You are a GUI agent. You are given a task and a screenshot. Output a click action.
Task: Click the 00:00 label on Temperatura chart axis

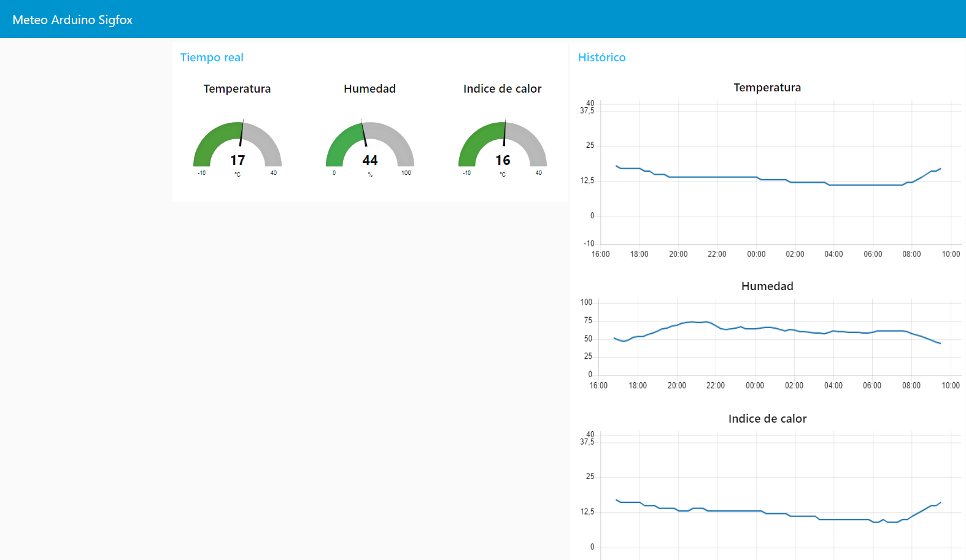tap(756, 255)
